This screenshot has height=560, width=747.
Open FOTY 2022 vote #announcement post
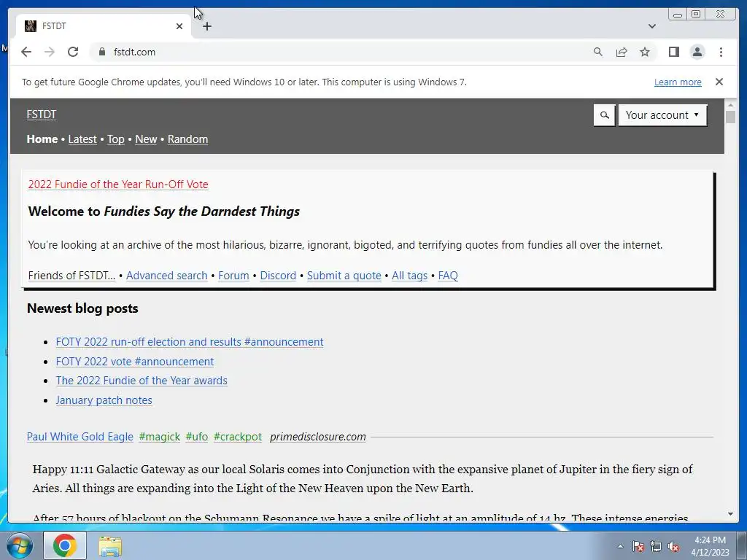(x=135, y=362)
